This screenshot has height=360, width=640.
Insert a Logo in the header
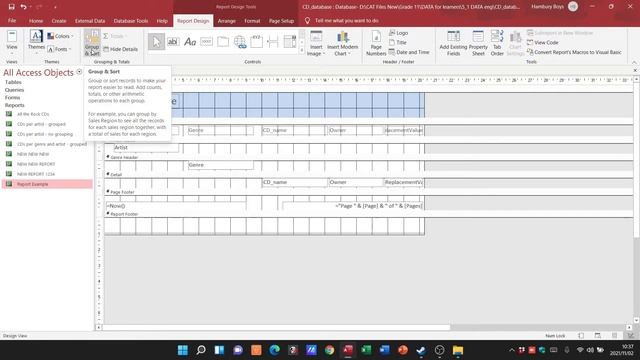click(398, 33)
